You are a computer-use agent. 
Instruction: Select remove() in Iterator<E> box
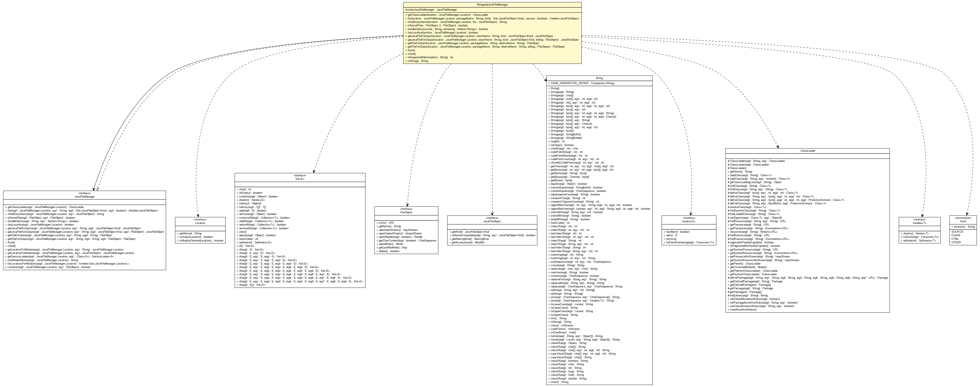(670, 239)
